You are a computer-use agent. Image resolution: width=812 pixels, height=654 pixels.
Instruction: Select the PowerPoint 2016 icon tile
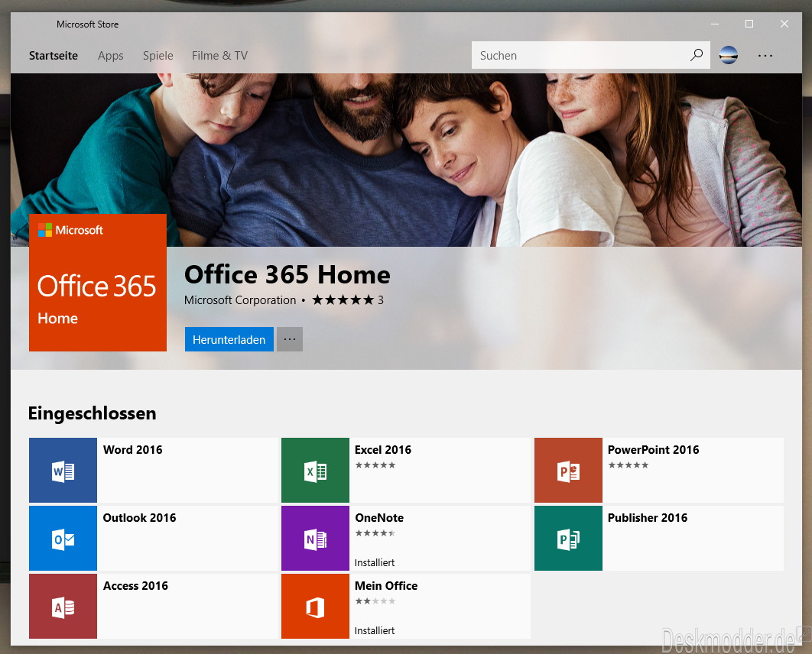click(x=568, y=470)
